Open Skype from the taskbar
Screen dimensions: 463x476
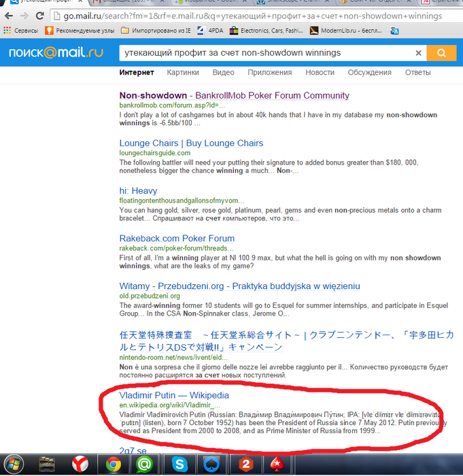coord(179,464)
